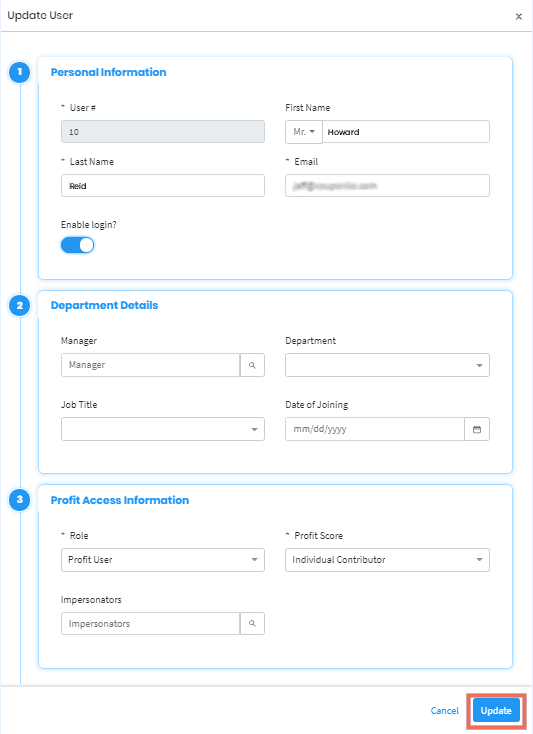Click the Cancel link

click(445, 711)
